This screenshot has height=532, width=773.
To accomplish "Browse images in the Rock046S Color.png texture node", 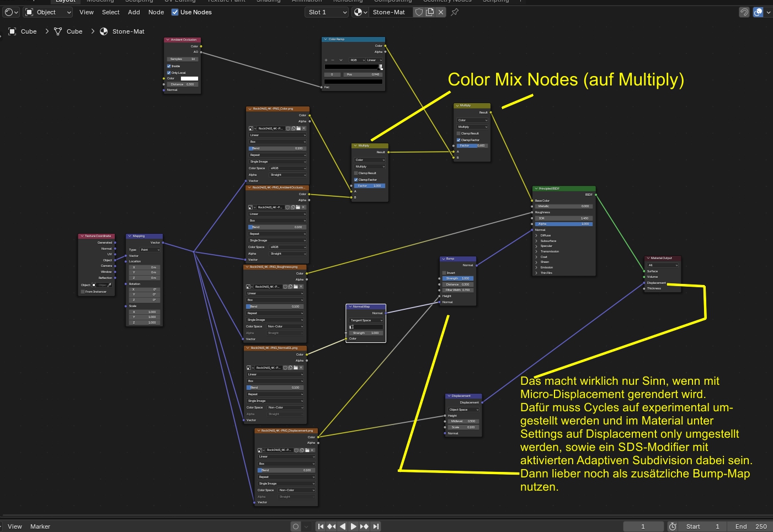I will (252, 128).
